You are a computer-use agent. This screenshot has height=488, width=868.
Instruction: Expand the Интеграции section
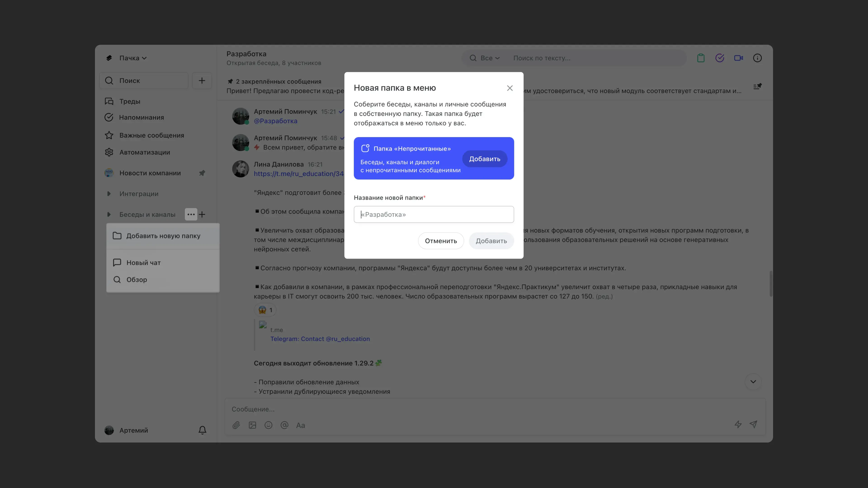tap(109, 194)
